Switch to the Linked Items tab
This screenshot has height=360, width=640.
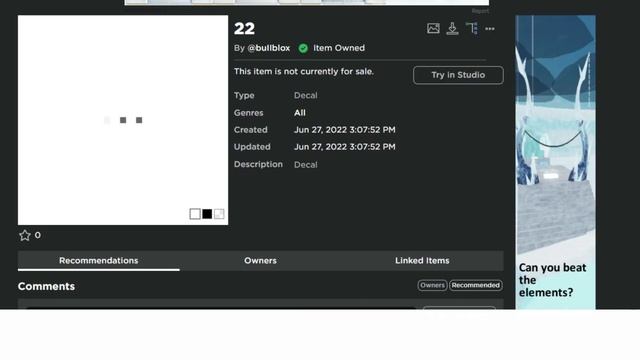pos(422,260)
